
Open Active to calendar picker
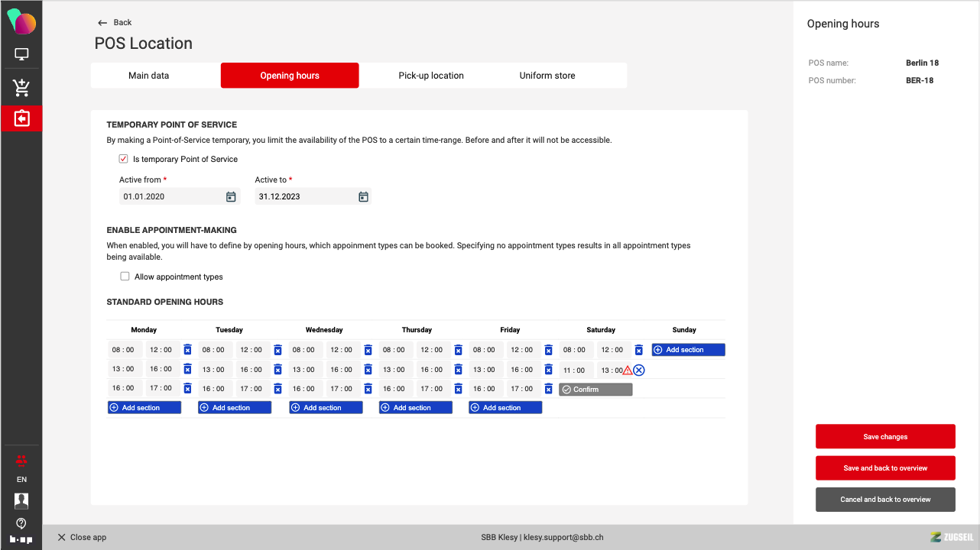click(x=364, y=196)
